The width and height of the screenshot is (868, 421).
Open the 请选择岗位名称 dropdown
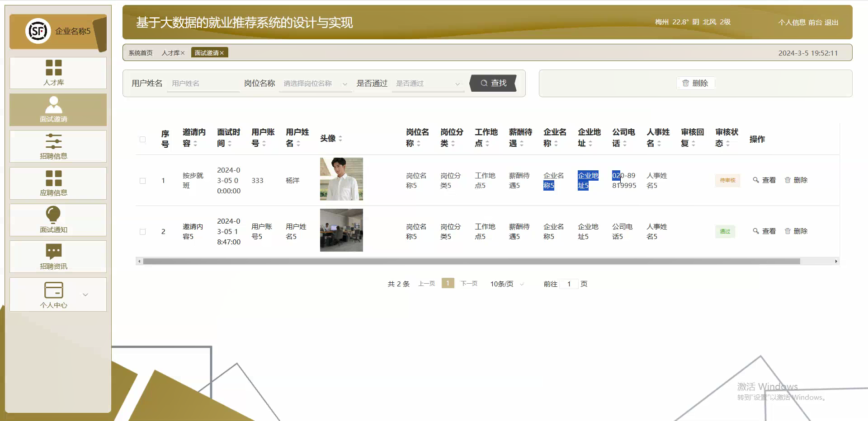tap(315, 83)
